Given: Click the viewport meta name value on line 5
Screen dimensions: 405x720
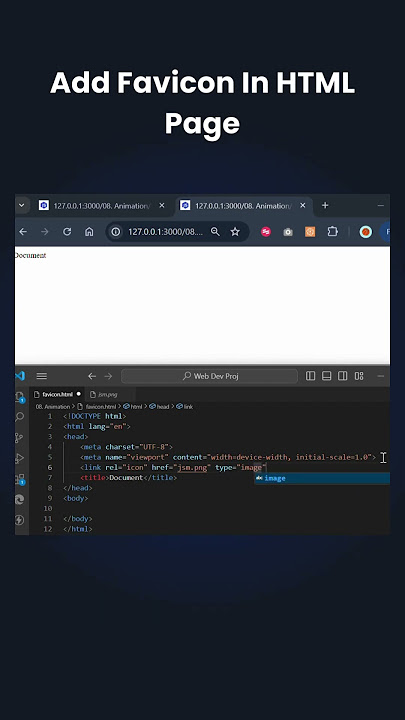Looking at the screenshot, I should 148,457.
